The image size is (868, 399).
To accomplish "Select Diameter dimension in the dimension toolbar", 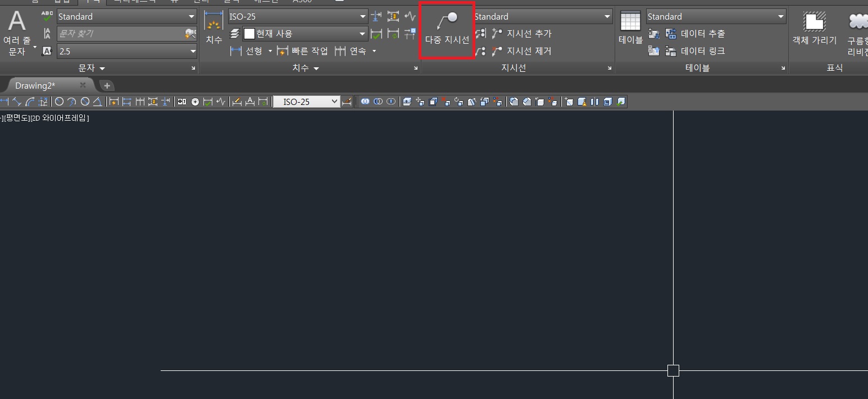I will click(x=85, y=102).
